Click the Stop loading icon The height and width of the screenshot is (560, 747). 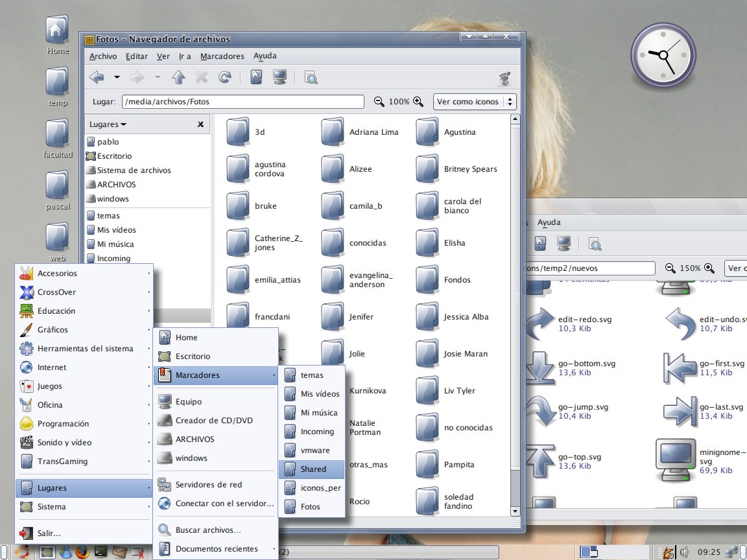(x=202, y=76)
